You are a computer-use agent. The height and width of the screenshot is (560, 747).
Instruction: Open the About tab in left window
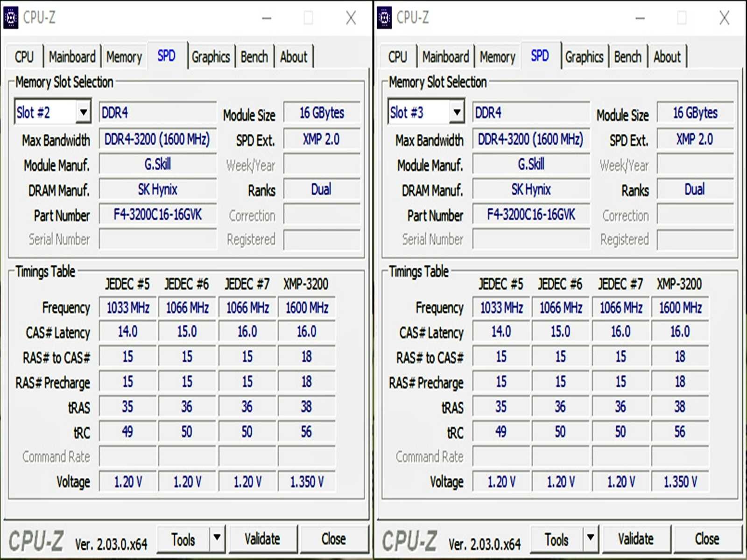(294, 57)
